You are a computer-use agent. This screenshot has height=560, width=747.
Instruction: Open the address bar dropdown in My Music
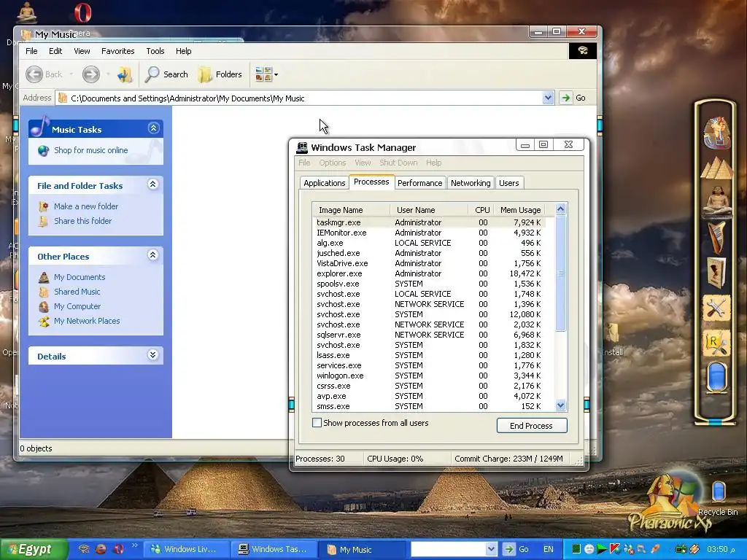tap(548, 98)
